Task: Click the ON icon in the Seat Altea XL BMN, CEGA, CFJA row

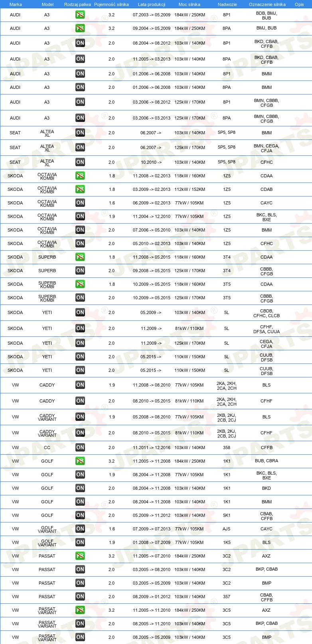Action: tap(80, 147)
